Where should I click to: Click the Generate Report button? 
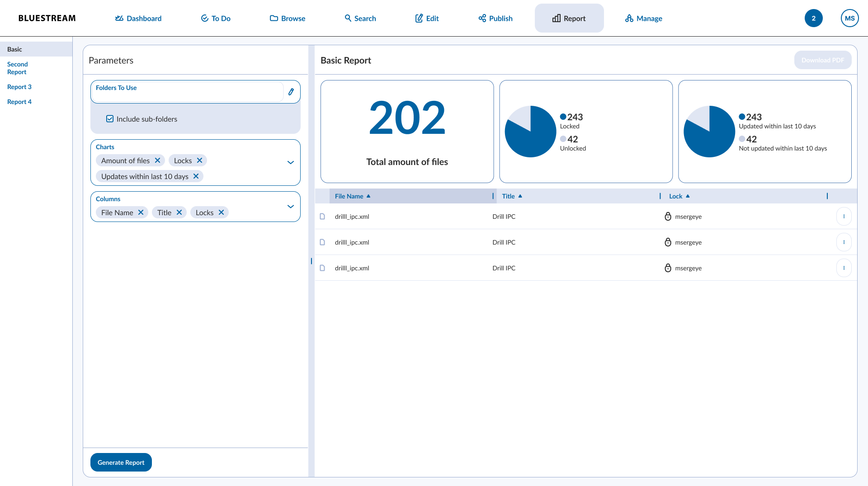[121, 462]
